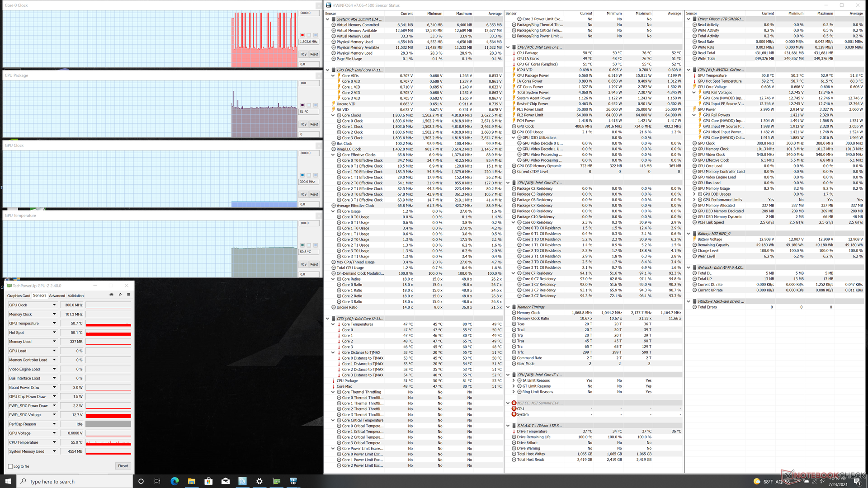Open GPU-Z hamburger menu icon
This screenshot has width=868, height=488.
128,295
